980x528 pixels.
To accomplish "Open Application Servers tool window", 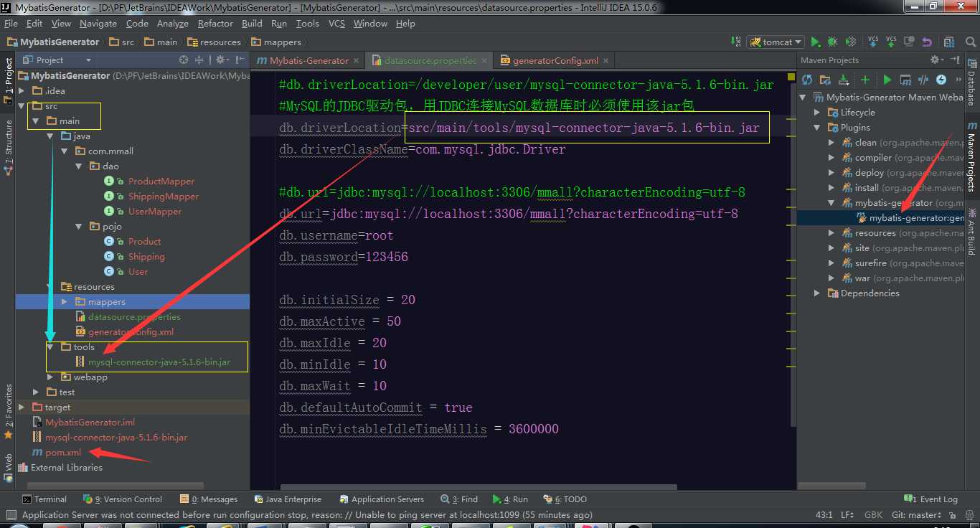I will click(x=381, y=499).
